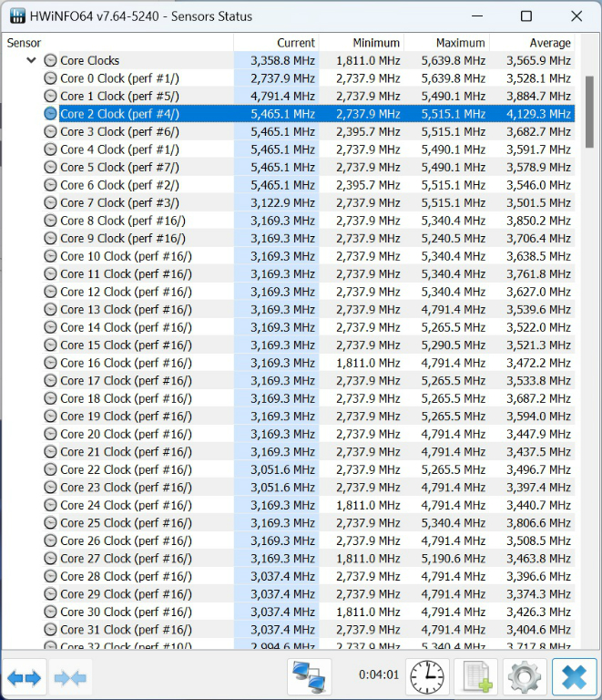Click the clock icon for Core 9 Clock
The image size is (602, 700).
click(x=50, y=239)
